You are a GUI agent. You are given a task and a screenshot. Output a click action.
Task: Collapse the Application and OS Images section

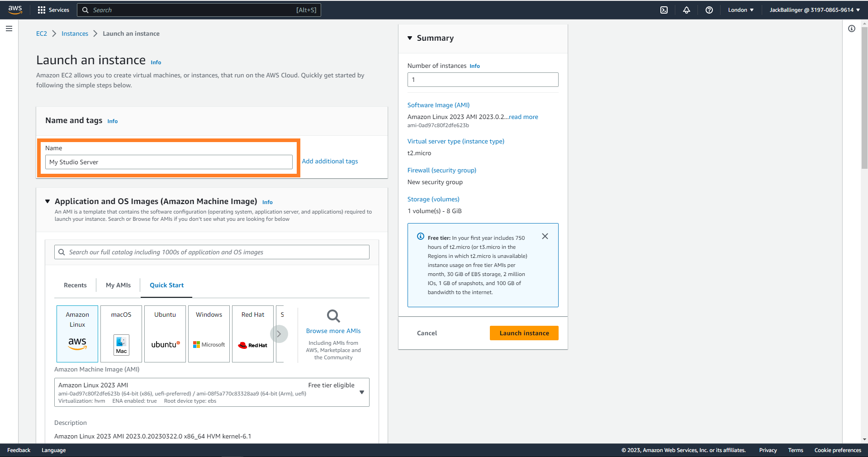tap(47, 201)
